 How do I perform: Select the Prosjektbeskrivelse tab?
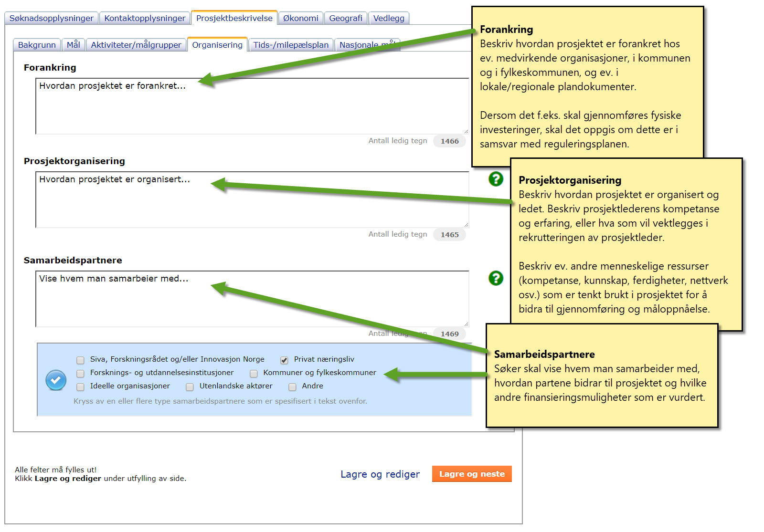tap(234, 18)
